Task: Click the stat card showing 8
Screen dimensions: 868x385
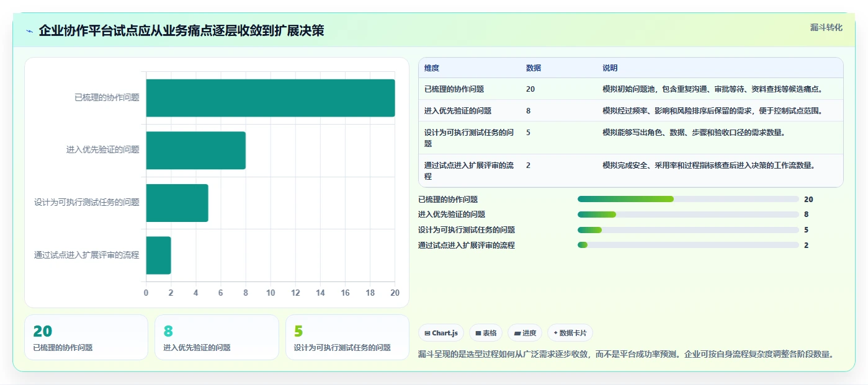Action: (217, 337)
